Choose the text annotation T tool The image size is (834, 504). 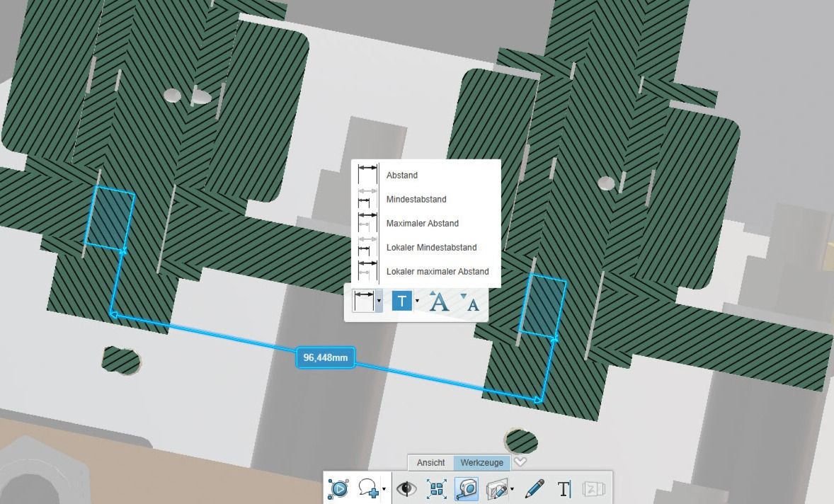pos(564,488)
